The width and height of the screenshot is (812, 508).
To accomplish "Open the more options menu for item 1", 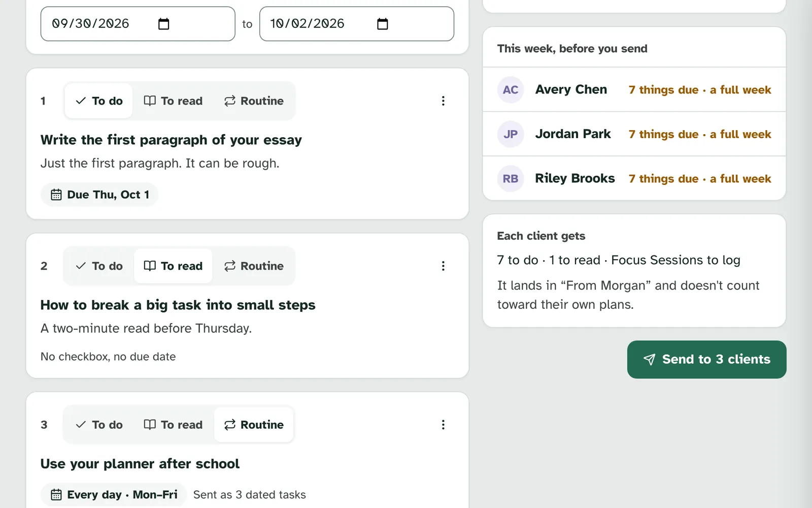I will point(443,101).
